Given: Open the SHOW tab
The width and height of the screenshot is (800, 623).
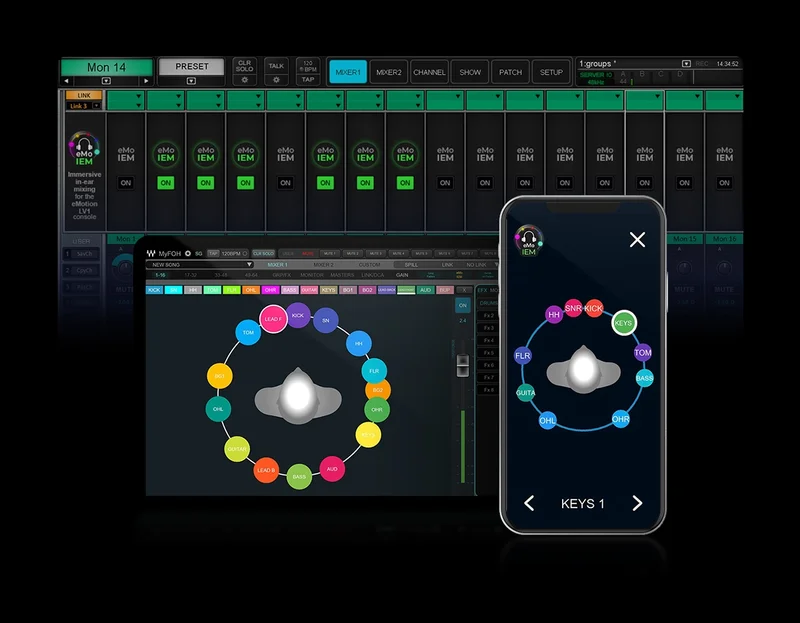Looking at the screenshot, I should click(470, 72).
